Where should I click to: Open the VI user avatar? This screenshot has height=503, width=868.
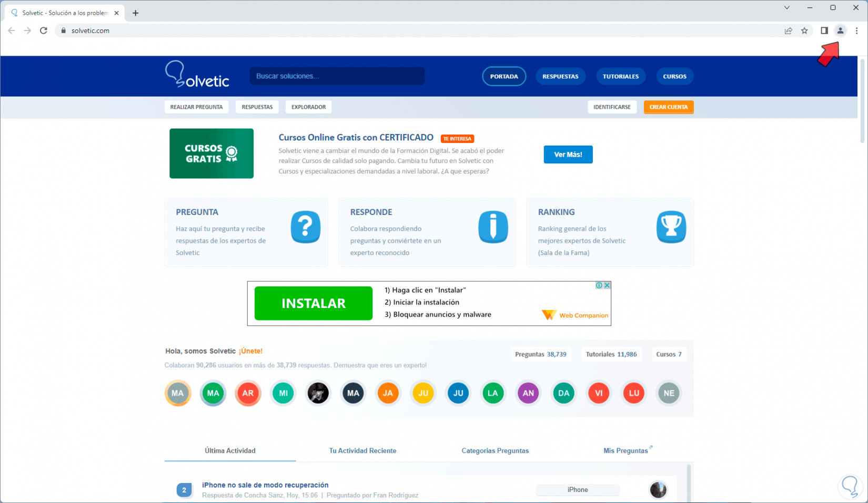[599, 393]
